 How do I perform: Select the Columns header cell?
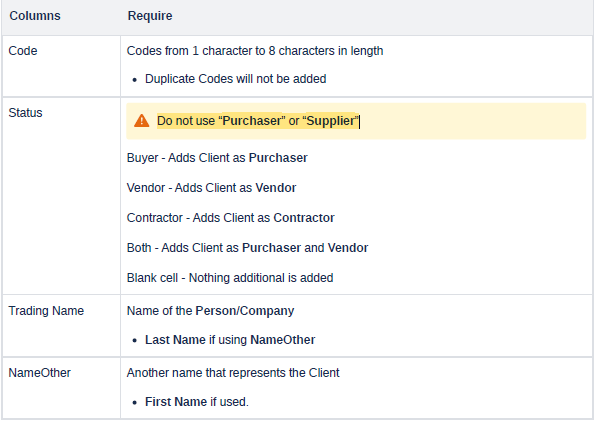pyautogui.click(x=61, y=16)
